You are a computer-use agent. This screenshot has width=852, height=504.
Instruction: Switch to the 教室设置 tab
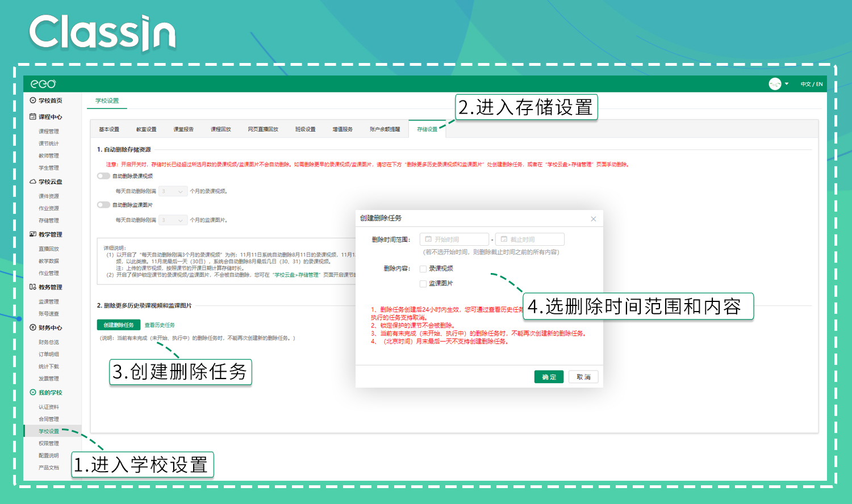point(146,129)
